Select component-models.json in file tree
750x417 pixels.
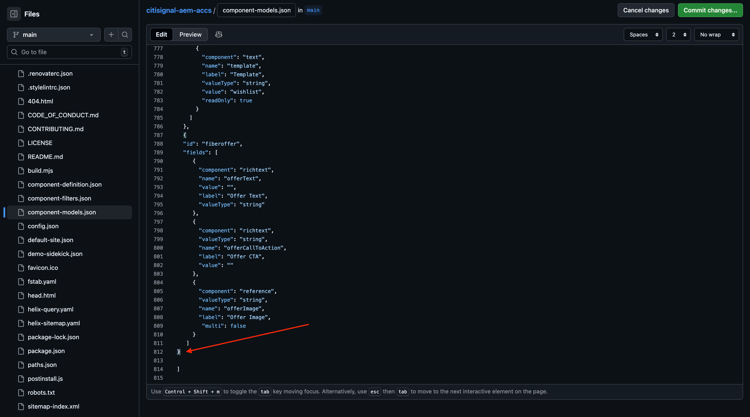[69, 212]
